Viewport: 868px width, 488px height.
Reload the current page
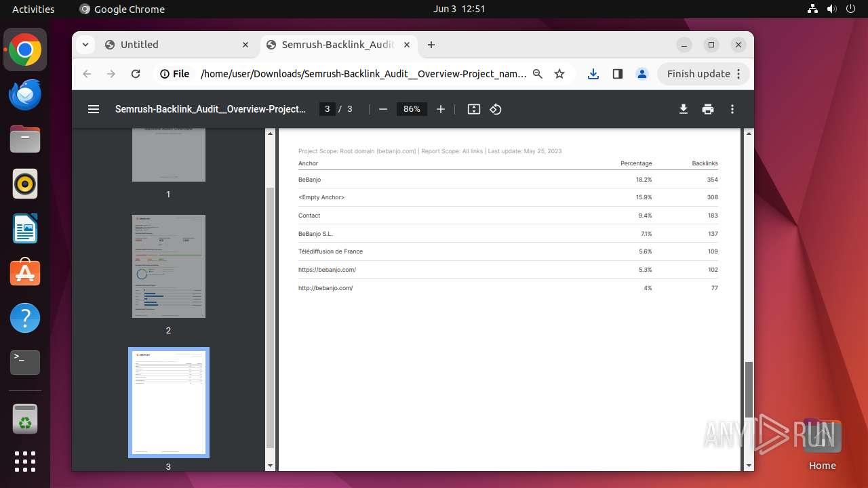[x=136, y=74]
